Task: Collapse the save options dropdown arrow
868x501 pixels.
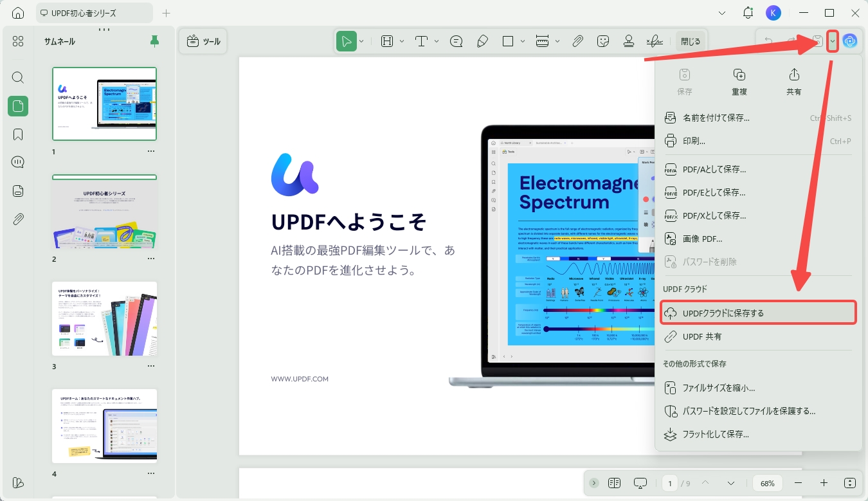Action: click(833, 41)
